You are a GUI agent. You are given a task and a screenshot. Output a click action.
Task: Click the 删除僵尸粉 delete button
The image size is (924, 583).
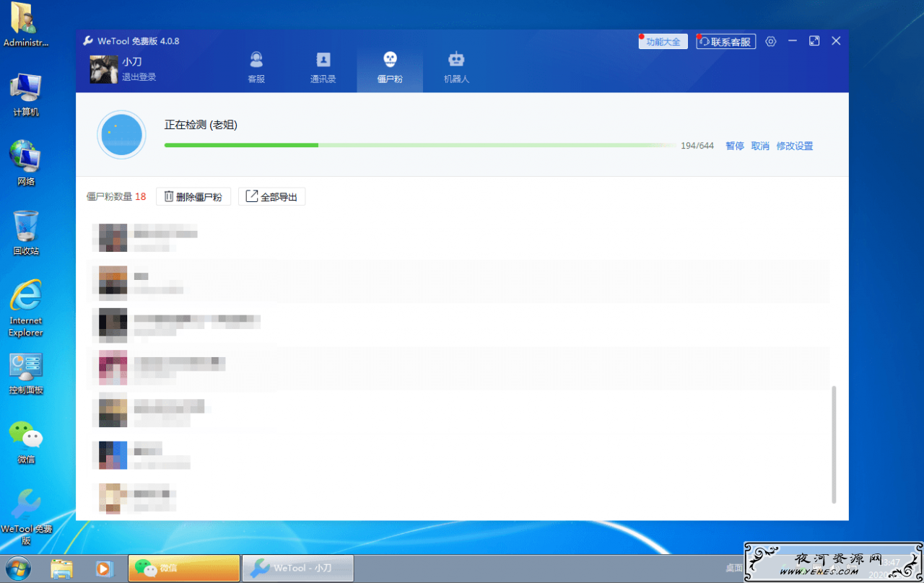[x=193, y=196]
